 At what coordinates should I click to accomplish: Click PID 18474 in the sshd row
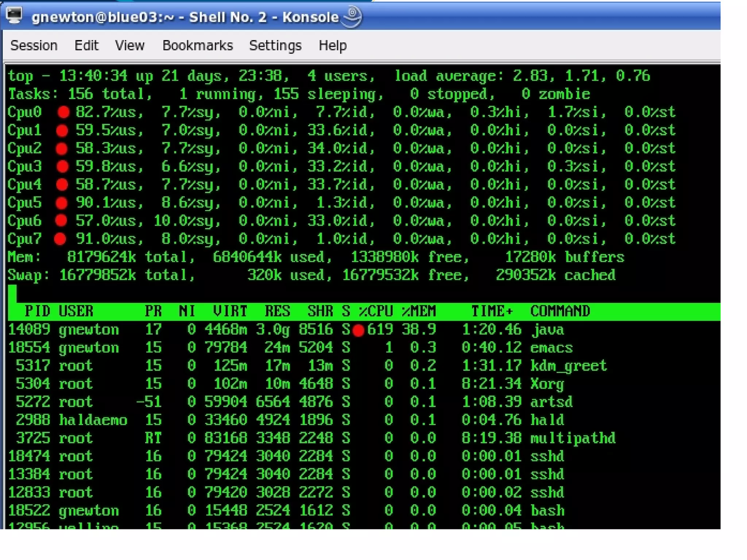point(29,456)
